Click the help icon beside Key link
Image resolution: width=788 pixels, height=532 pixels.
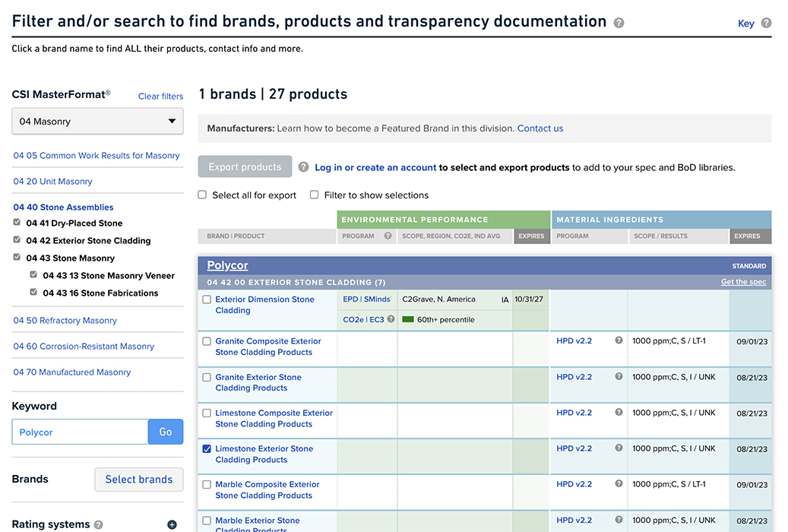click(766, 24)
